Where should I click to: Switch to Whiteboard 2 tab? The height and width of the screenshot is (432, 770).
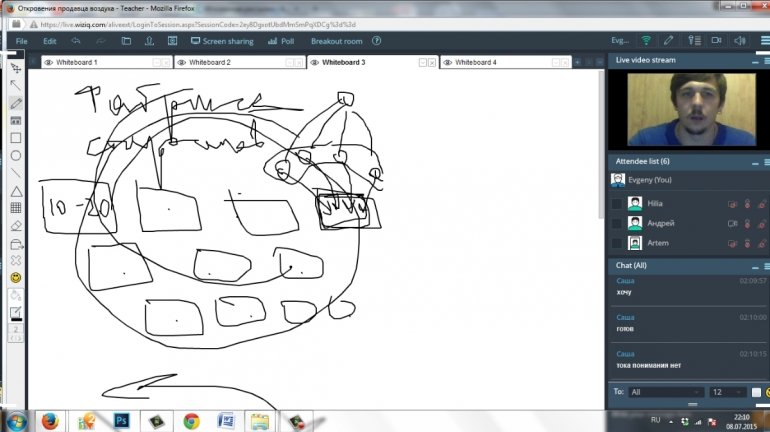point(210,62)
